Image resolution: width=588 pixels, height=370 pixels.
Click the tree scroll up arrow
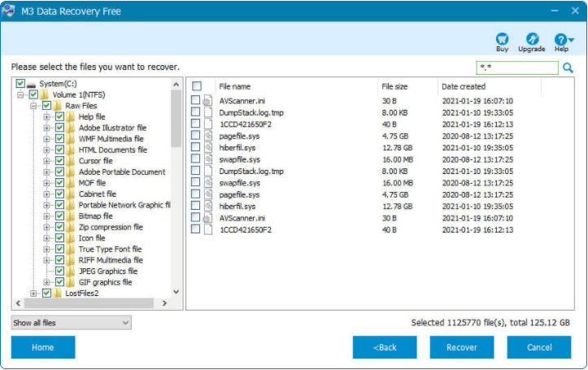click(x=176, y=85)
